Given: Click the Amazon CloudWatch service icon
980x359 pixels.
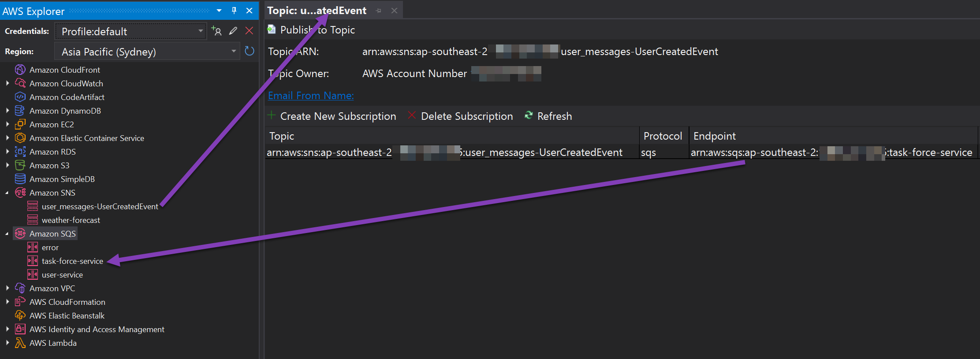Looking at the screenshot, I should (20, 83).
